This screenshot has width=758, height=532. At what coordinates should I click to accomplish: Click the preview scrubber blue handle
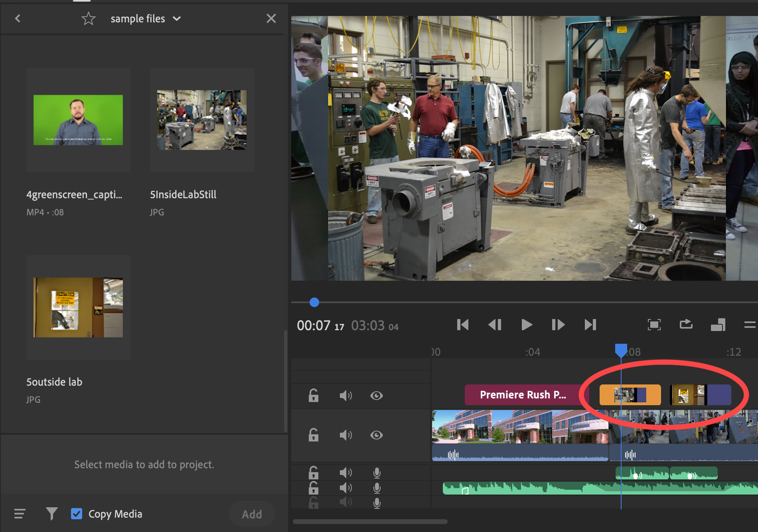314,302
